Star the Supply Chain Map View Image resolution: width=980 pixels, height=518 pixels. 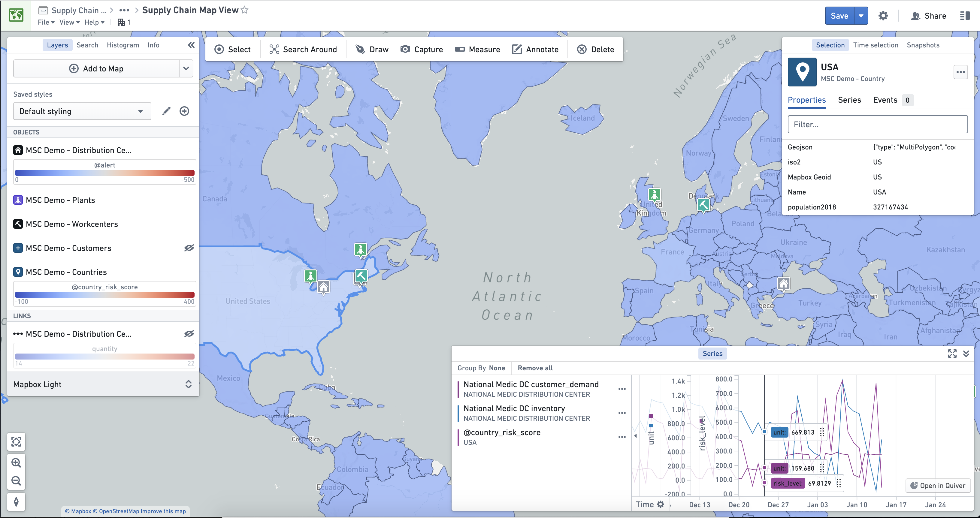(x=245, y=10)
